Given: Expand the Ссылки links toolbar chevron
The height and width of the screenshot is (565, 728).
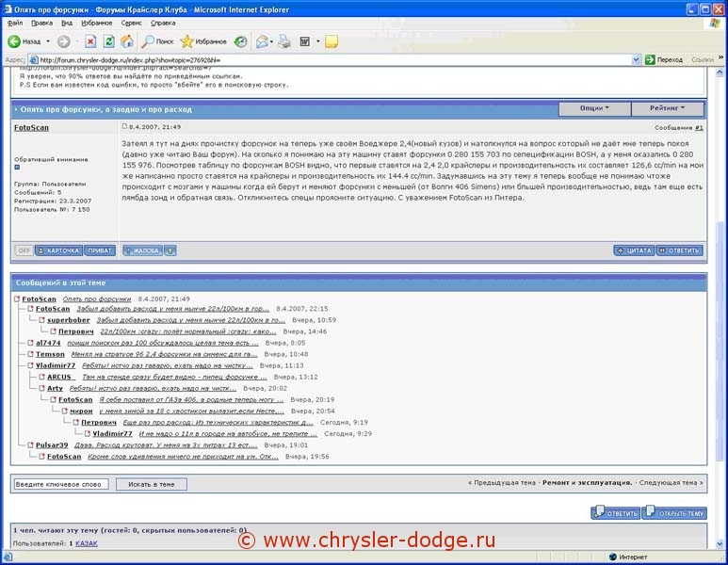Looking at the screenshot, I should (720, 57).
